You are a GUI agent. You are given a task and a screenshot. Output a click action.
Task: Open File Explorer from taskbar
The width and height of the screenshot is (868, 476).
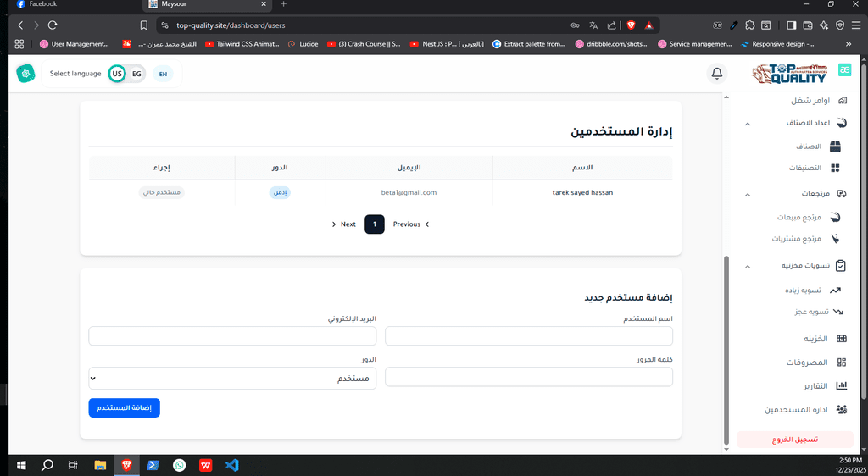(100, 466)
